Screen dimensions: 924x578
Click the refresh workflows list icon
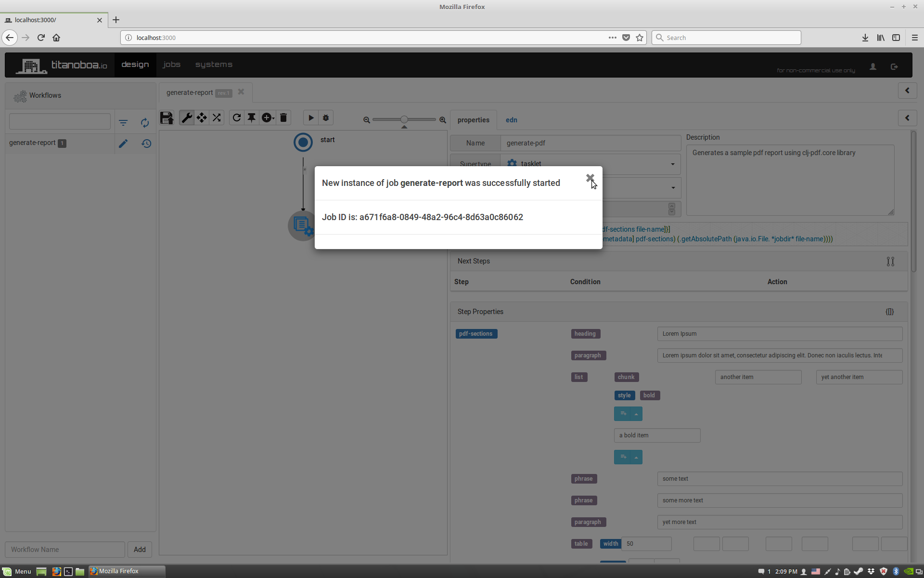145,123
